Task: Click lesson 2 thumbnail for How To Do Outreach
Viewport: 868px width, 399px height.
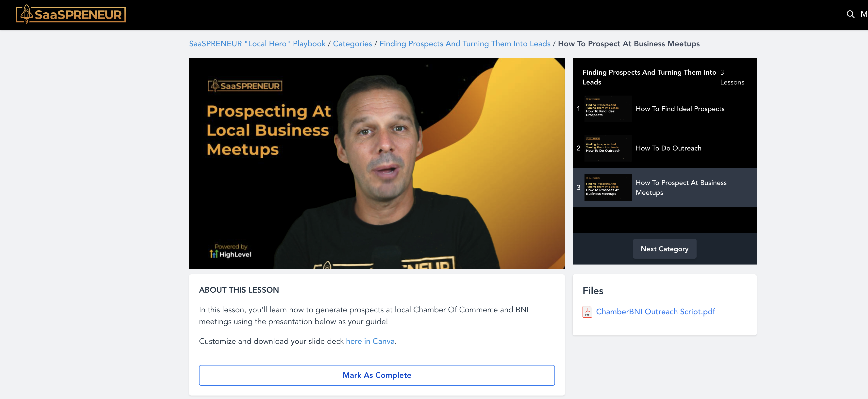Action: (608, 148)
